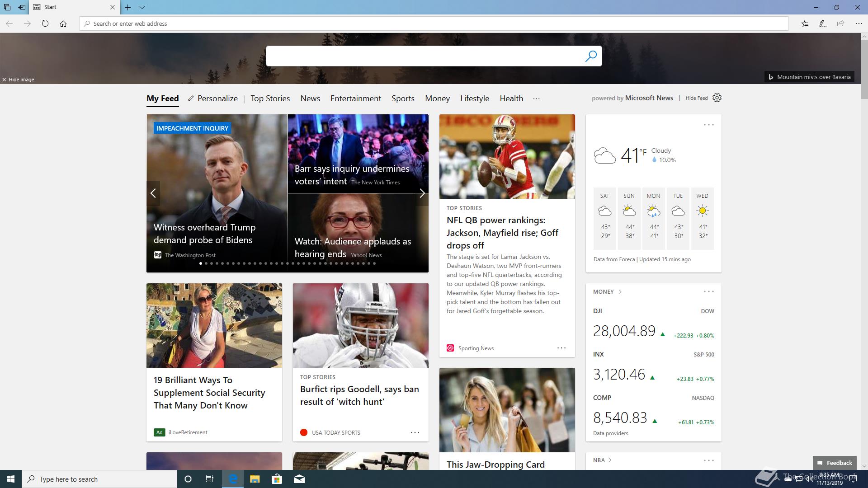
Task: Click the address bar field
Action: (x=434, y=23)
